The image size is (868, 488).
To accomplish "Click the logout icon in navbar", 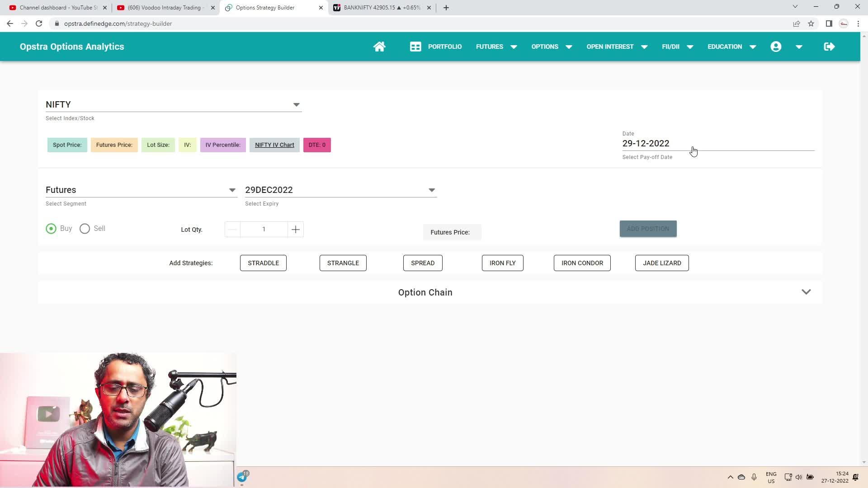I will [829, 47].
